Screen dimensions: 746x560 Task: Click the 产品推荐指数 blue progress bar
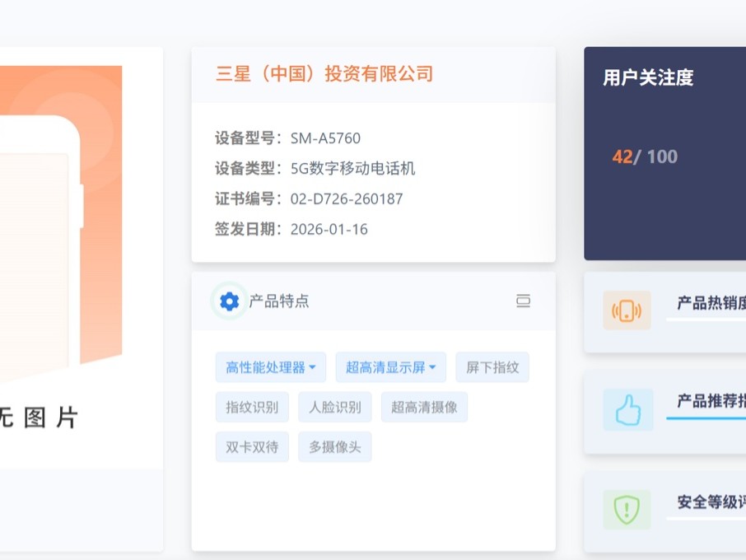point(705,418)
